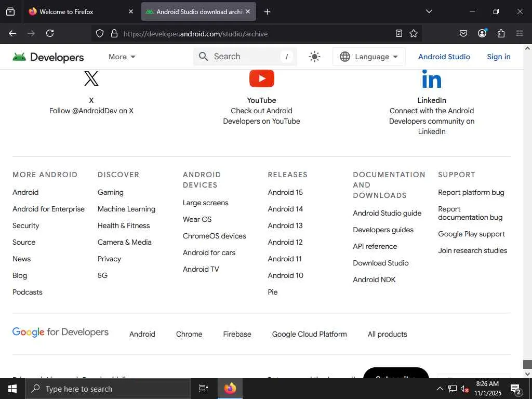
Task: Open the All products link
Action: pos(387,334)
